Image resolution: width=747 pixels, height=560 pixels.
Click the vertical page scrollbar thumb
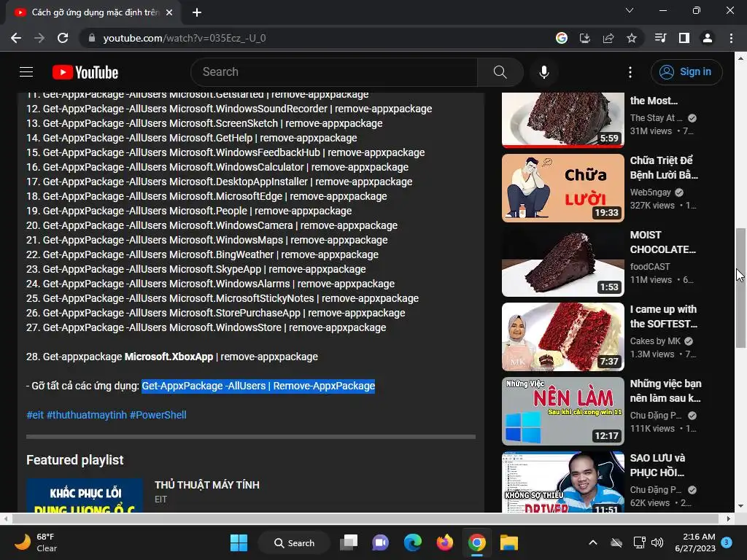pyautogui.click(x=740, y=288)
